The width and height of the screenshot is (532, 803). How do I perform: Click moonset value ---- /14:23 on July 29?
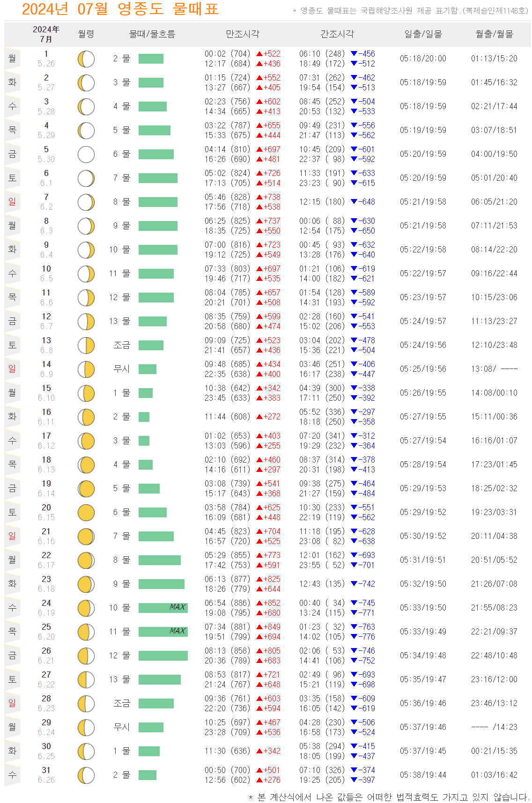pos(495,727)
